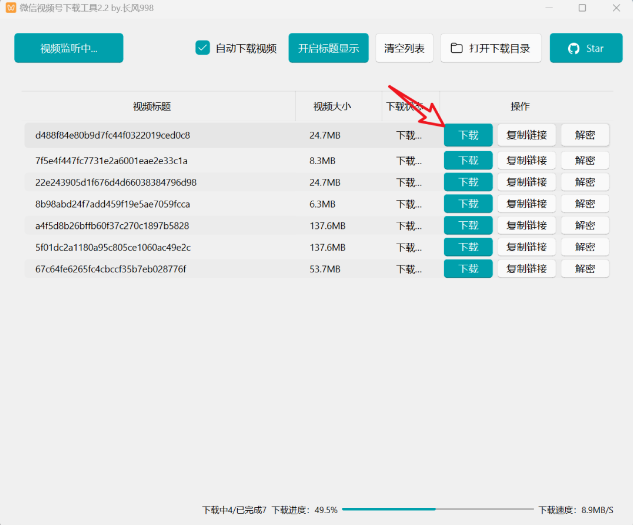633x525 pixels.
Task: Open the download directory folder
Action: pyautogui.click(x=491, y=48)
